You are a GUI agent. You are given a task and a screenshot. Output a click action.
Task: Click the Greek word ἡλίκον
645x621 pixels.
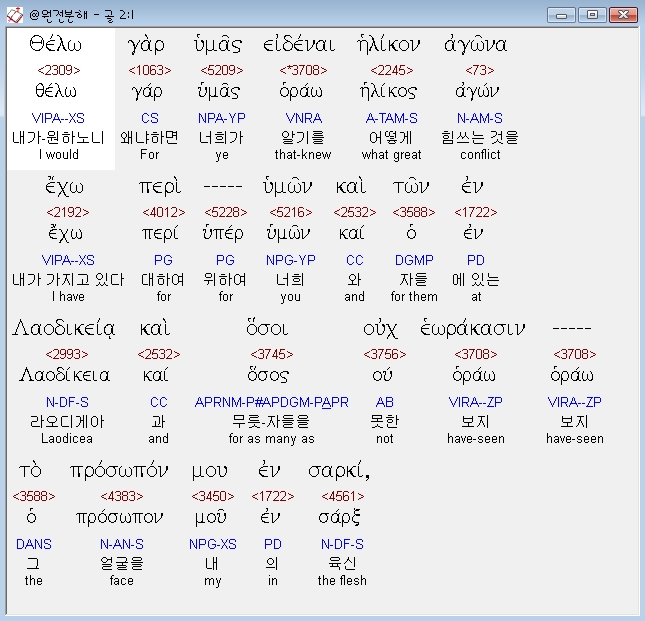[389, 44]
